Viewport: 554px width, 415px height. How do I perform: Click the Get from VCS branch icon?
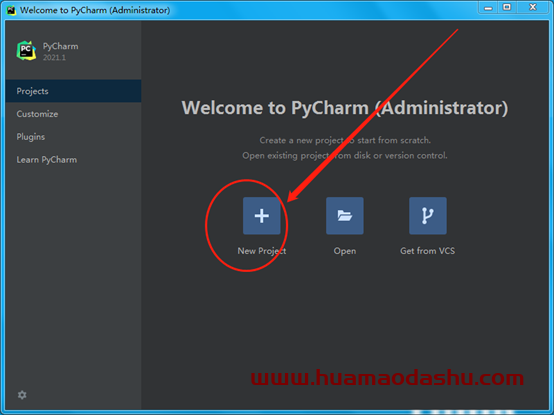tap(428, 215)
